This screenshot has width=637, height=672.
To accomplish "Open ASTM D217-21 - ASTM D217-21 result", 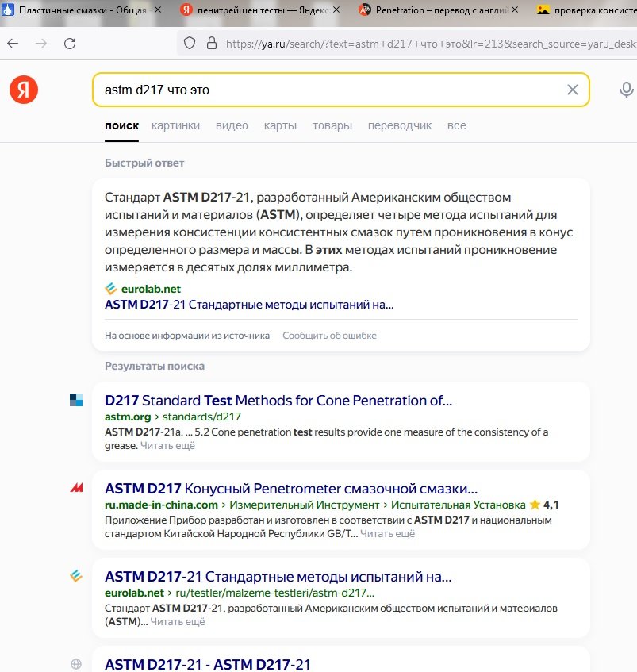I will pyautogui.click(x=207, y=664).
